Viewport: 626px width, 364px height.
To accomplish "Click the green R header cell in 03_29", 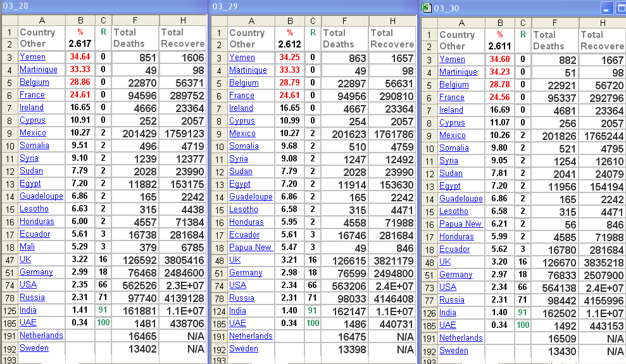I will pos(313,32).
